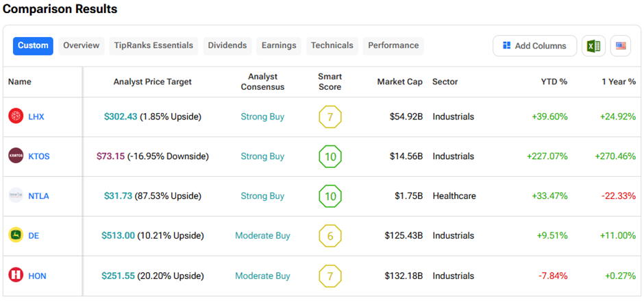This screenshot has height=301, width=644.
Task: Click DE Moderate Buy consensus
Action: [262, 236]
